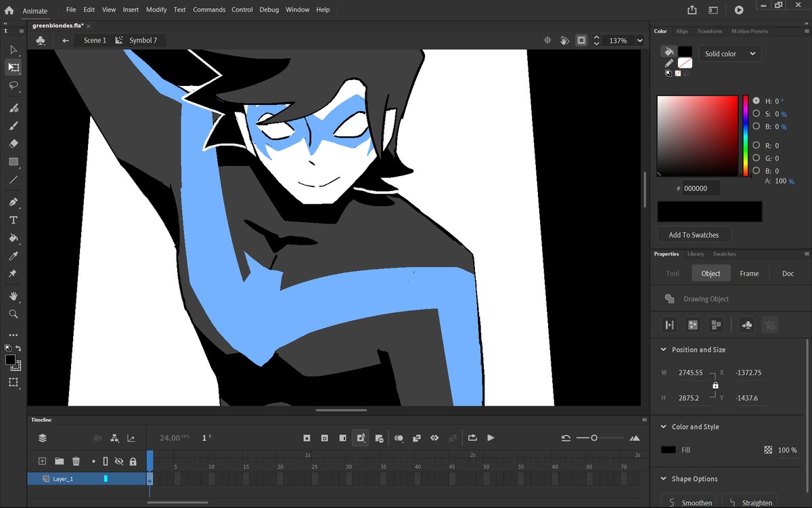Image resolution: width=812 pixels, height=508 pixels.
Task: Click the Animate Home icon
Action: 9,10
